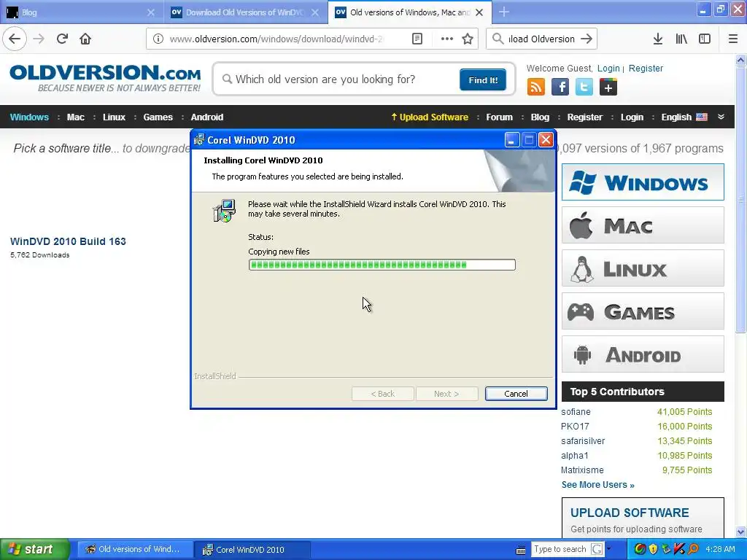Image resolution: width=747 pixels, height=560 pixels.
Task: Click the plus share icon on Oldversion
Action: tap(608, 87)
